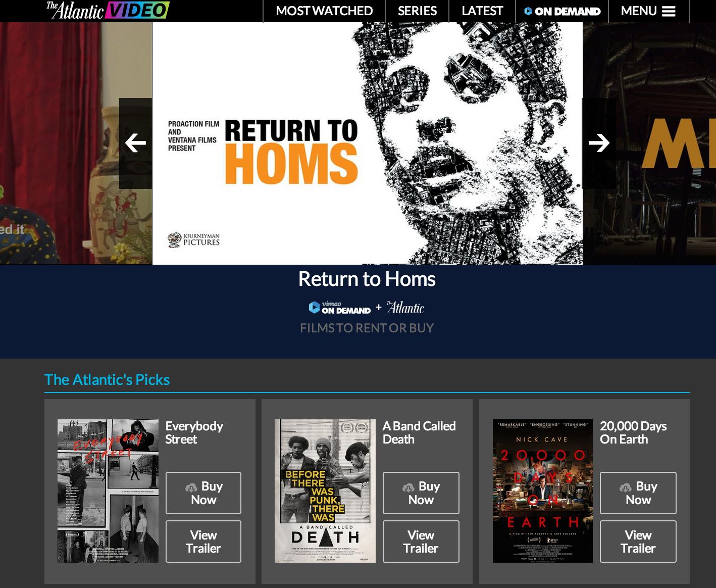The image size is (716, 588).
Task: Click The Atlantic logo beside Vimeo
Action: 405,308
